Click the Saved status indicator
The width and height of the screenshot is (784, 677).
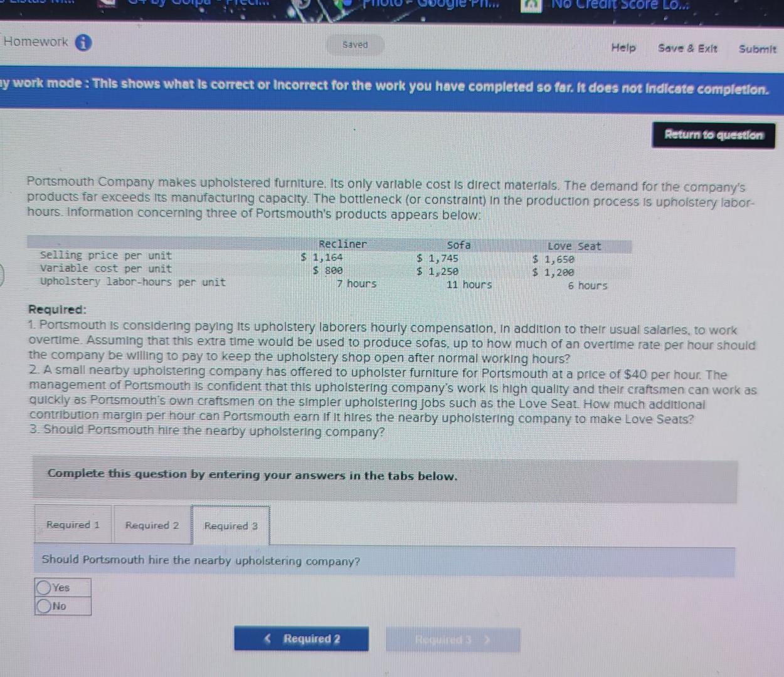(355, 45)
